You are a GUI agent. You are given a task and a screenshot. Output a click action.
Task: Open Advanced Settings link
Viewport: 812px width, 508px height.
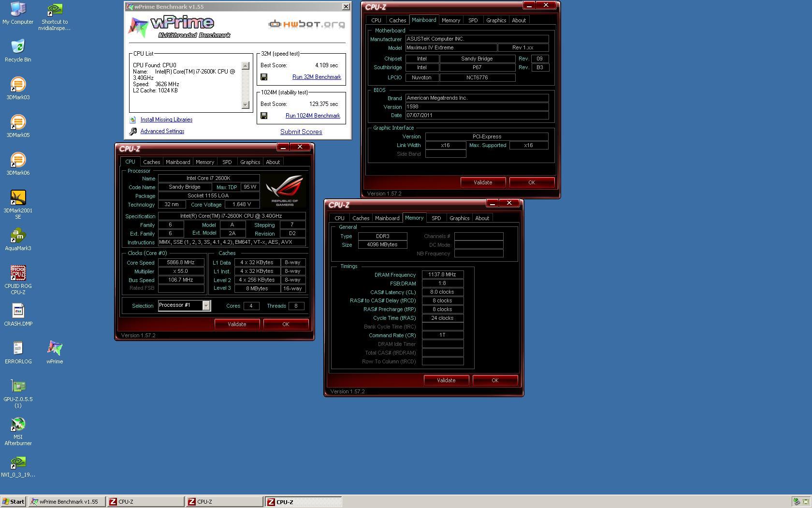pos(162,131)
